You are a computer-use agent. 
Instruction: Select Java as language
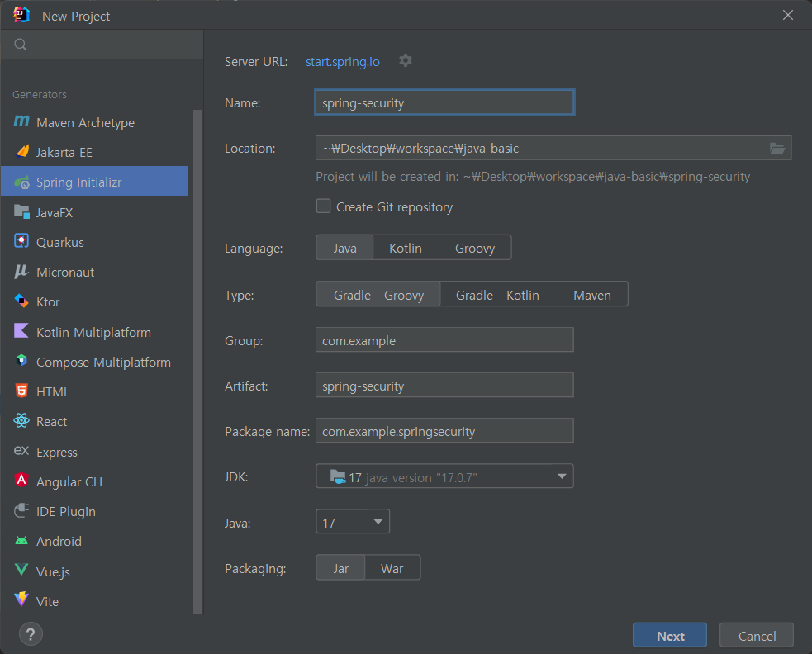click(344, 248)
